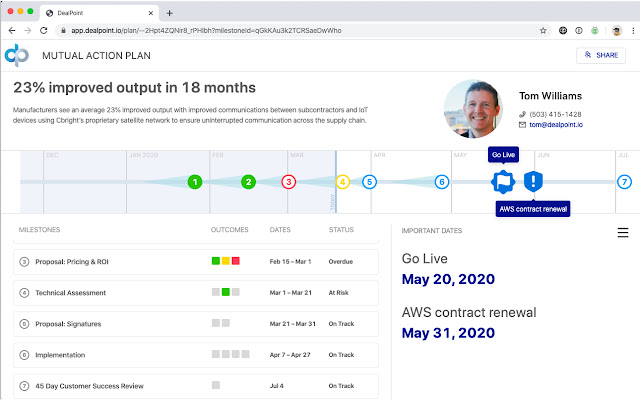Click the Go Live tooltip label
Viewport: 640px width, 400px height.
point(503,155)
